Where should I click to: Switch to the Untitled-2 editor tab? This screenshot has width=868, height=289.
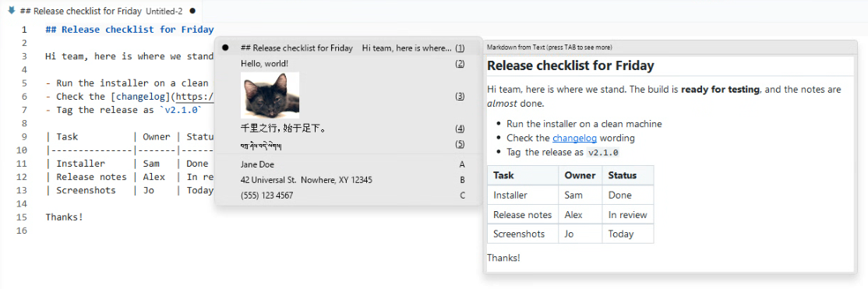tap(101, 11)
